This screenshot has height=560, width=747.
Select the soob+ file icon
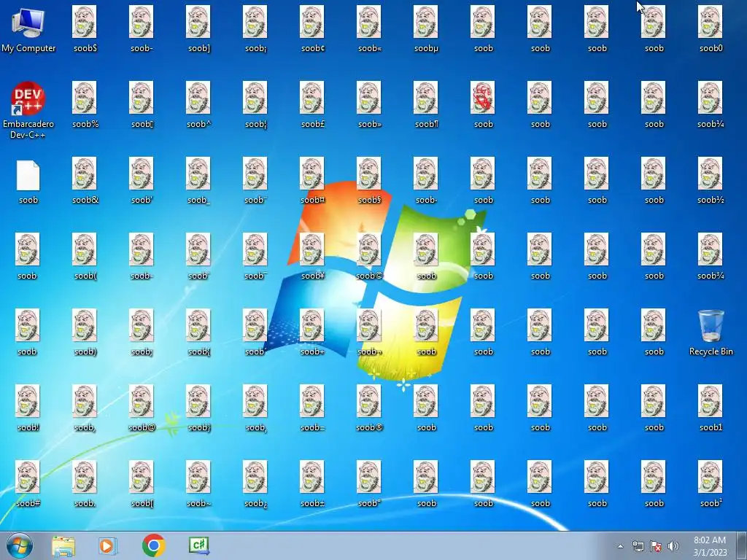click(x=312, y=325)
